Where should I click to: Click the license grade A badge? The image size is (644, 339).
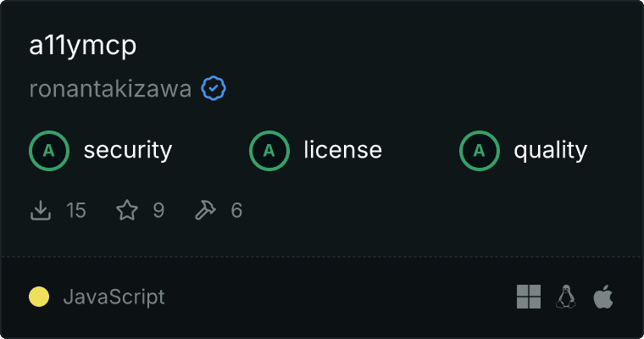(x=269, y=151)
